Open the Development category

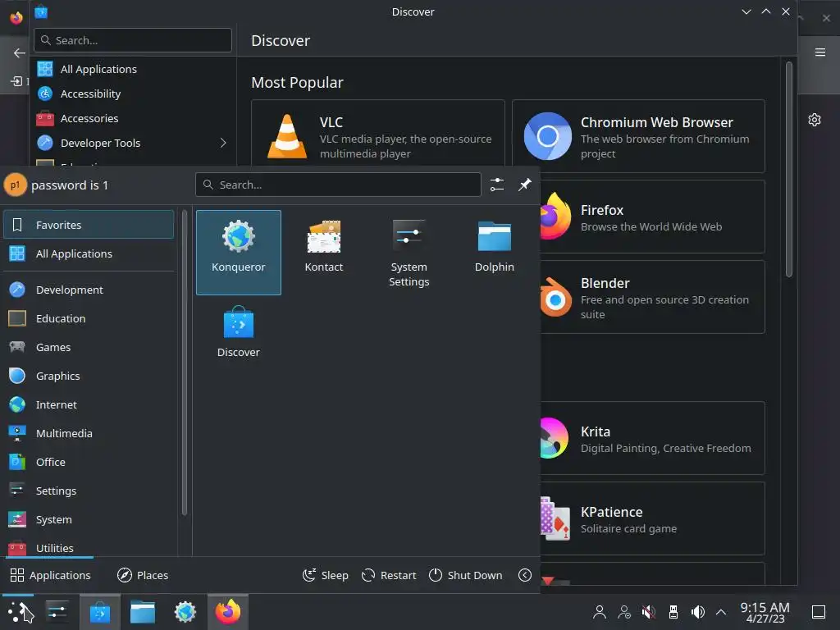click(x=89, y=290)
